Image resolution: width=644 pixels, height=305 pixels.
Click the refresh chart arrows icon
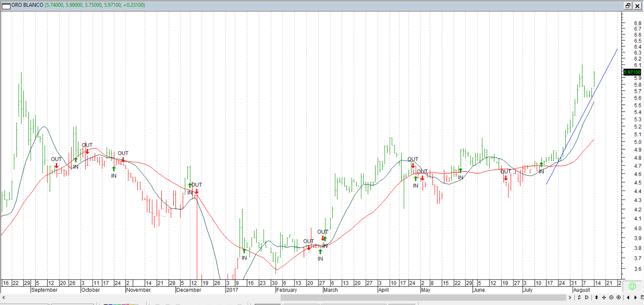point(579,297)
